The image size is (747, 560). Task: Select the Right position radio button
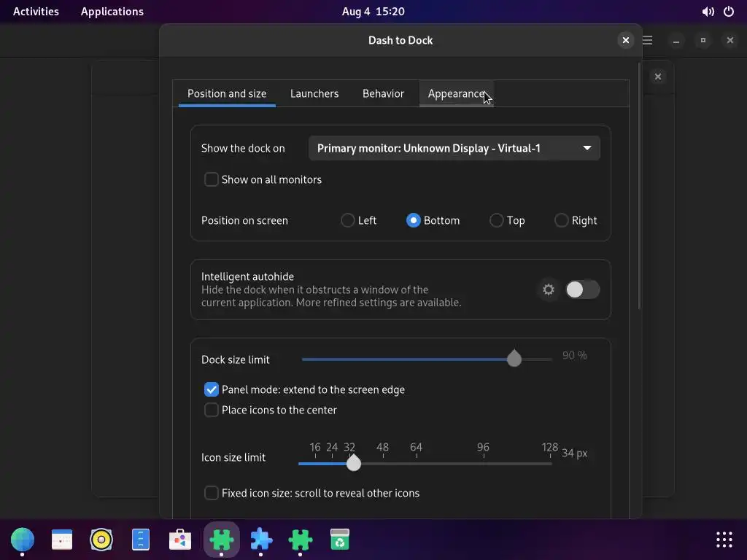(x=561, y=220)
